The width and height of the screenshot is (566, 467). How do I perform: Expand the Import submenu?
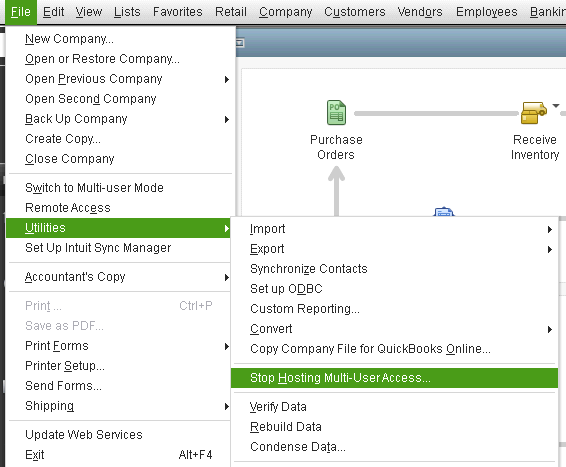(x=394, y=229)
